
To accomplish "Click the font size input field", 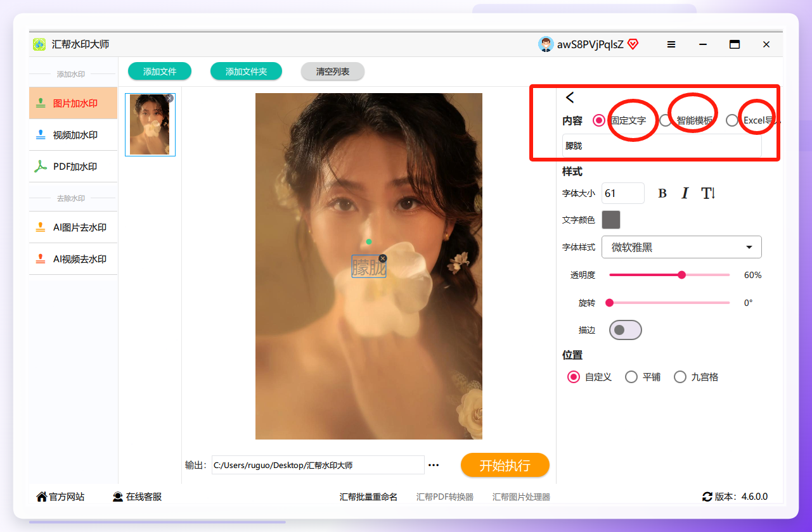I will point(623,193).
